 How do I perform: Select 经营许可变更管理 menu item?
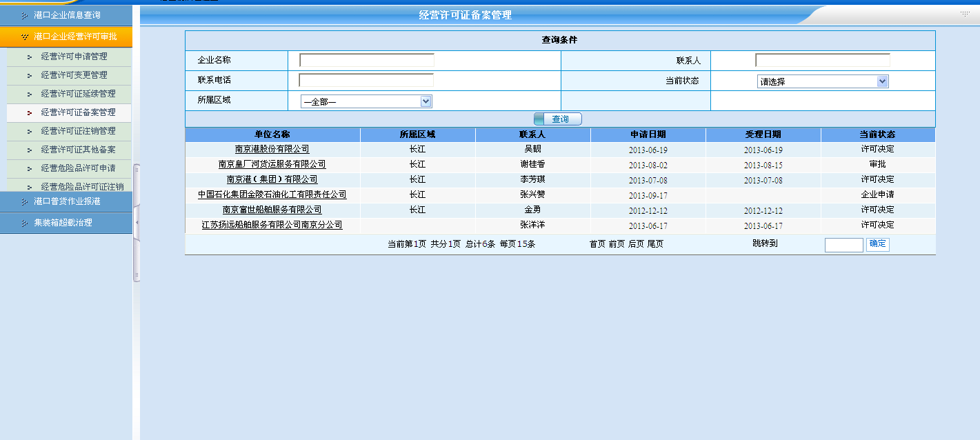coord(74,75)
